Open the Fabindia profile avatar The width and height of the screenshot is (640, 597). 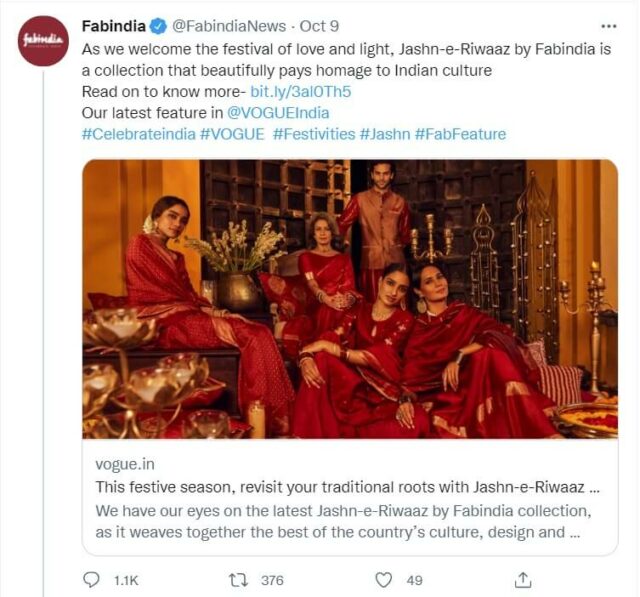point(44,42)
